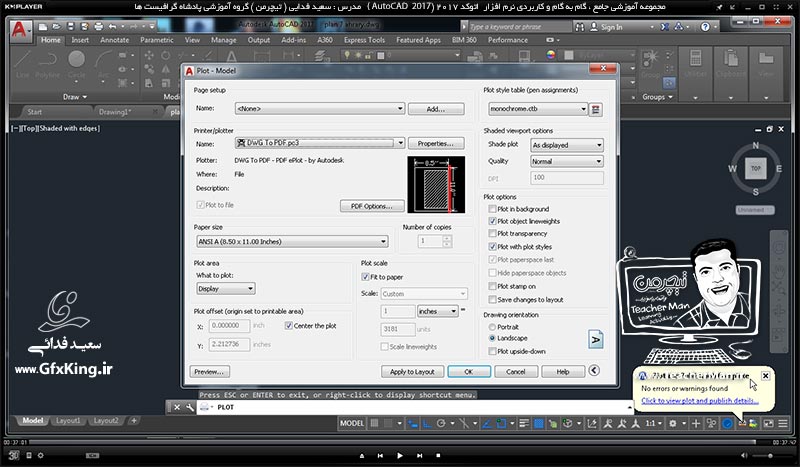
Task: Expand the Draw panel flyout
Action: point(75,96)
